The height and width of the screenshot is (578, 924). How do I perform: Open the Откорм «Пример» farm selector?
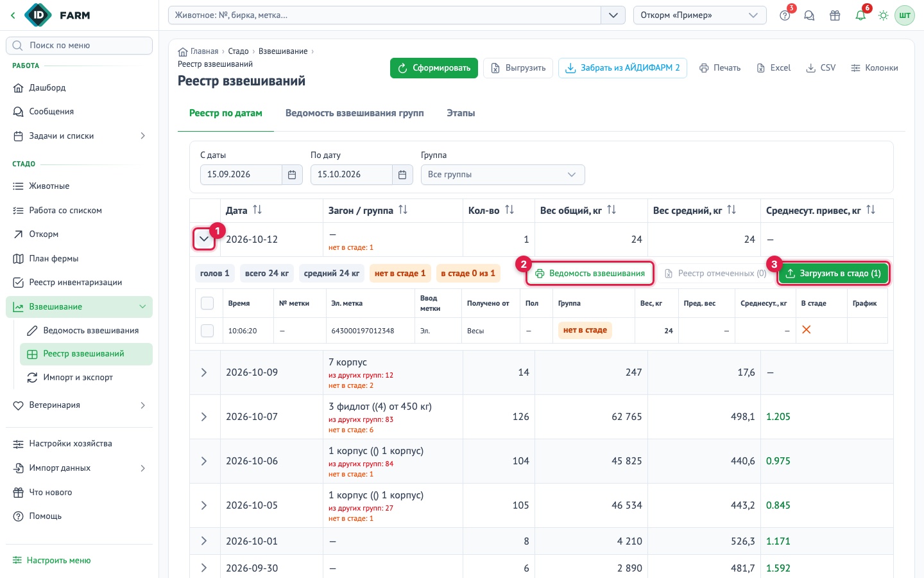[x=700, y=15]
